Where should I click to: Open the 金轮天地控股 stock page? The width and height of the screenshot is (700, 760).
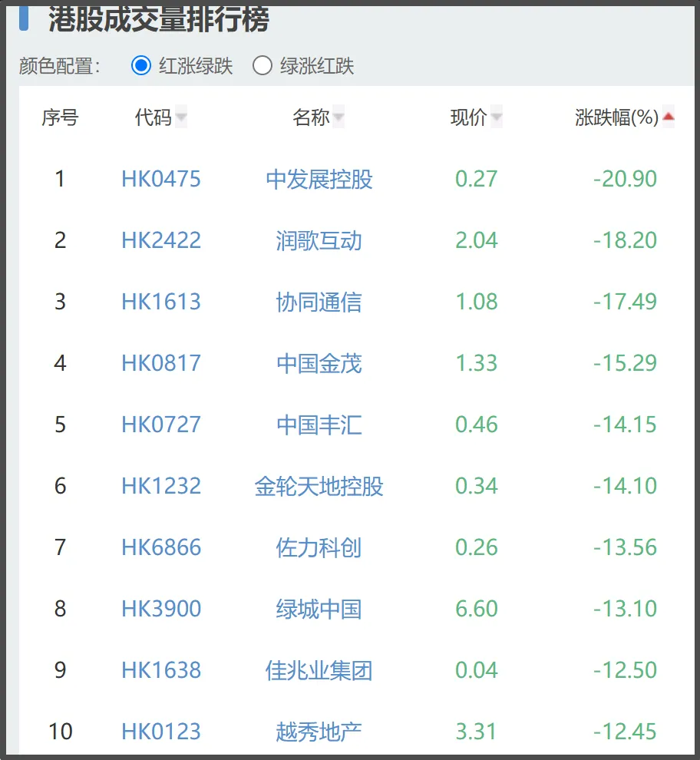pyautogui.click(x=319, y=486)
